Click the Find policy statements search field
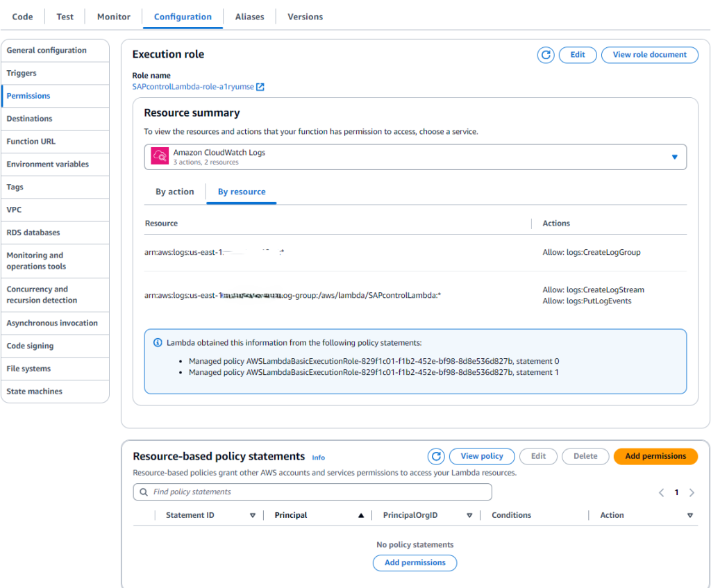This screenshot has width=711, height=588. point(312,492)
